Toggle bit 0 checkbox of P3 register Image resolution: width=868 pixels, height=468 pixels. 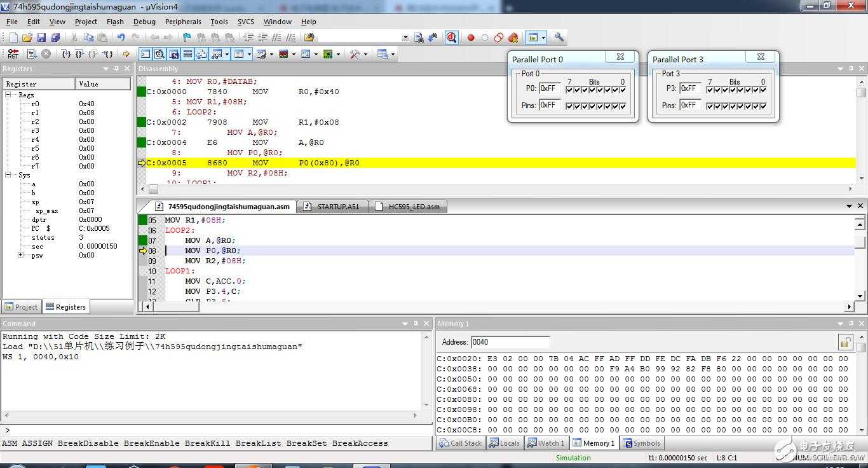pos(763,90)
